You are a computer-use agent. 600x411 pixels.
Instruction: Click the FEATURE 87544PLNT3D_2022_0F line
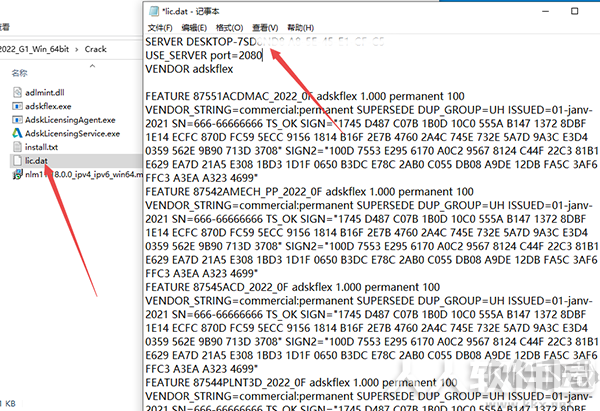click(x=301, y=382)
